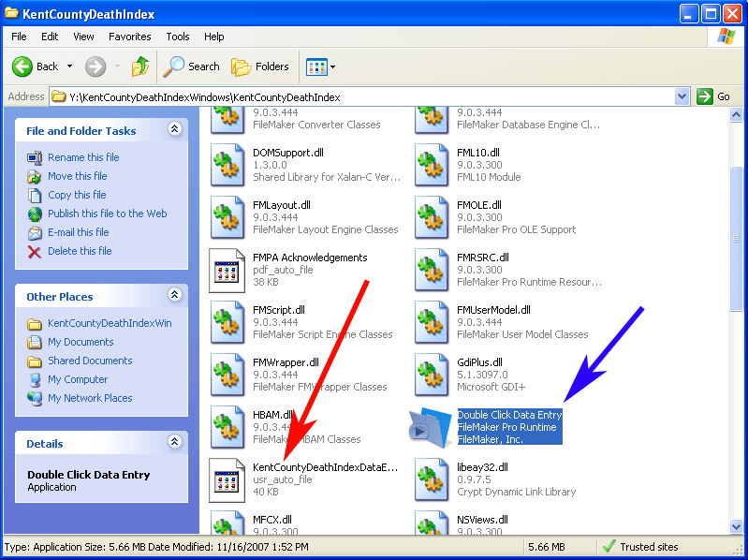This screenshot has height=560, width=748.
Task: Select the FMLayout.dll file icon
Action: click(x=227, y=217)
